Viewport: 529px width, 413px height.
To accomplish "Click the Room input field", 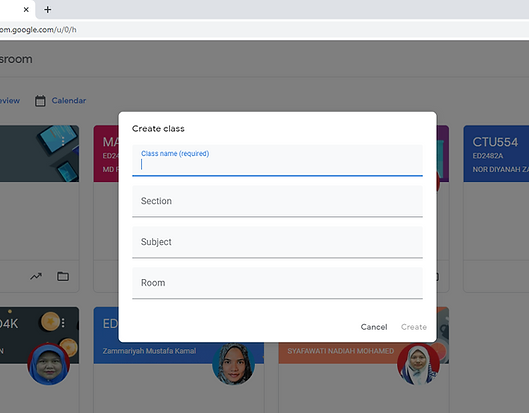I will pos(277,283).
